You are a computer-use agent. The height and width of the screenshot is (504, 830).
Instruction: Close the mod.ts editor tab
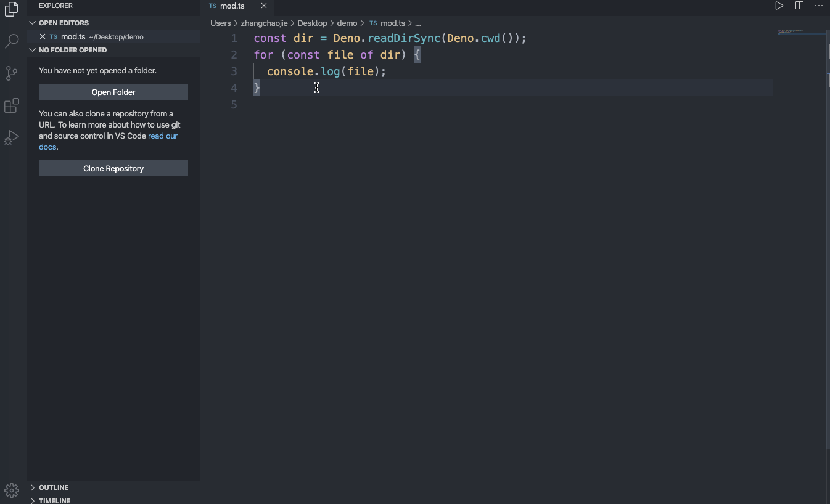tap(264, 6)
